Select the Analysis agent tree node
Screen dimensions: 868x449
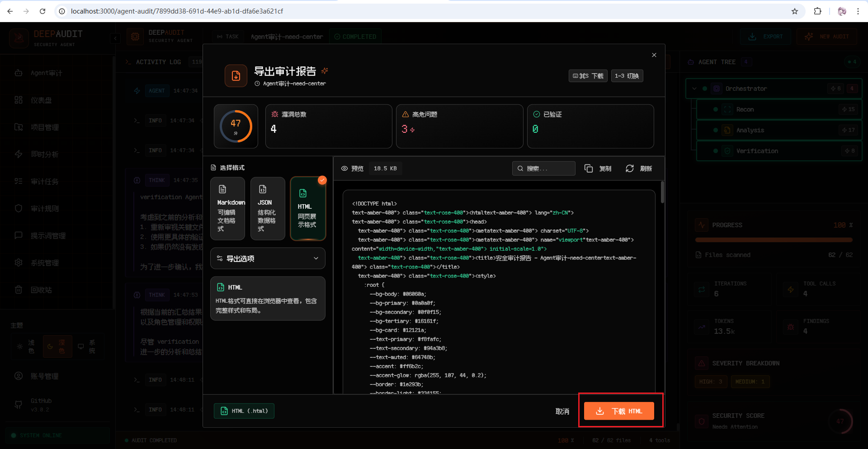pyautogui.click(x=779, y=130)
